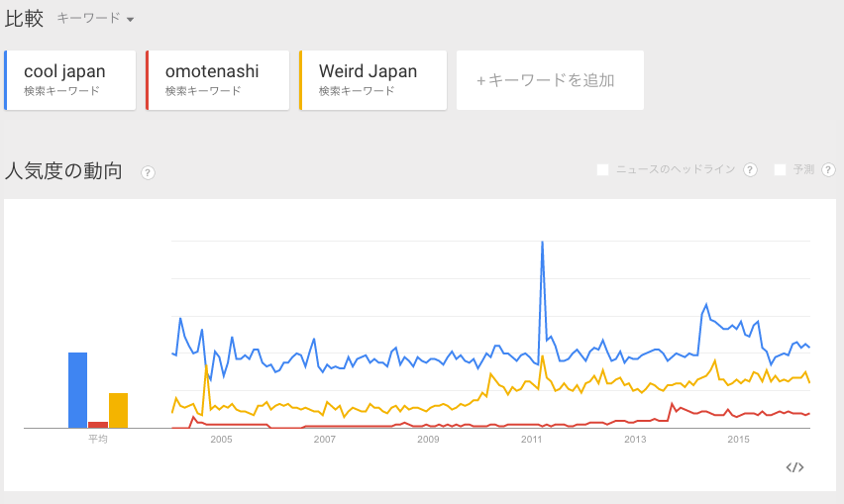Click the 比較 heading at top
Viewport: 844px width, 504px height.
[25, 19]
